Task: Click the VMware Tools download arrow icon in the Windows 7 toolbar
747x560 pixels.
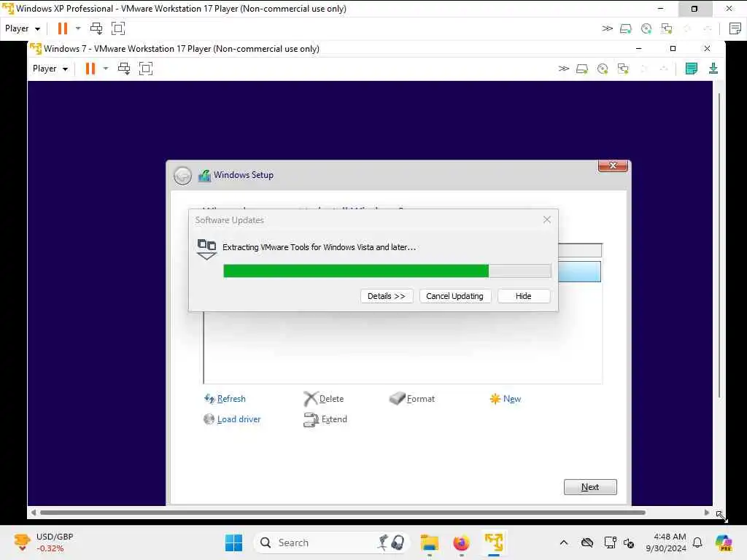Action: [x=713, y=69]
